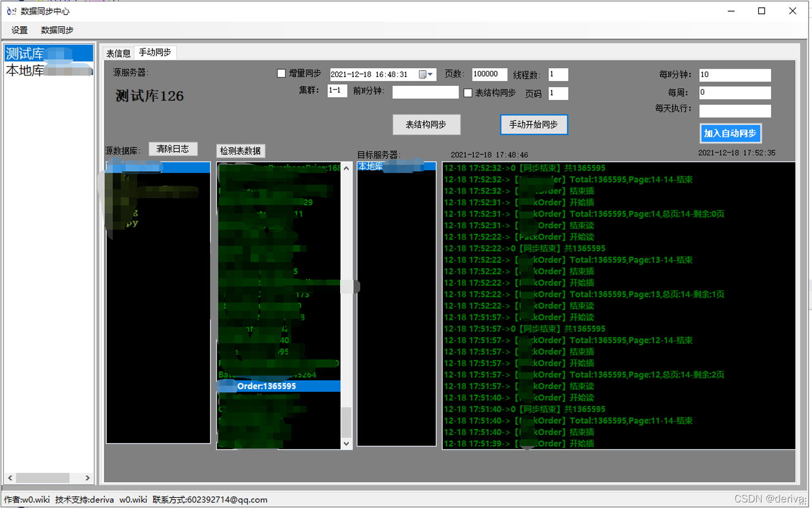
Task: Select 测试库 in the server list
Action: tap(49, 54)
